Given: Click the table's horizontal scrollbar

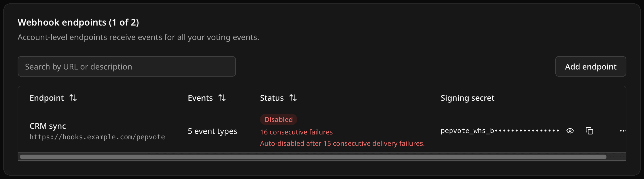Looking at the screenshot, I should point(313,157).
